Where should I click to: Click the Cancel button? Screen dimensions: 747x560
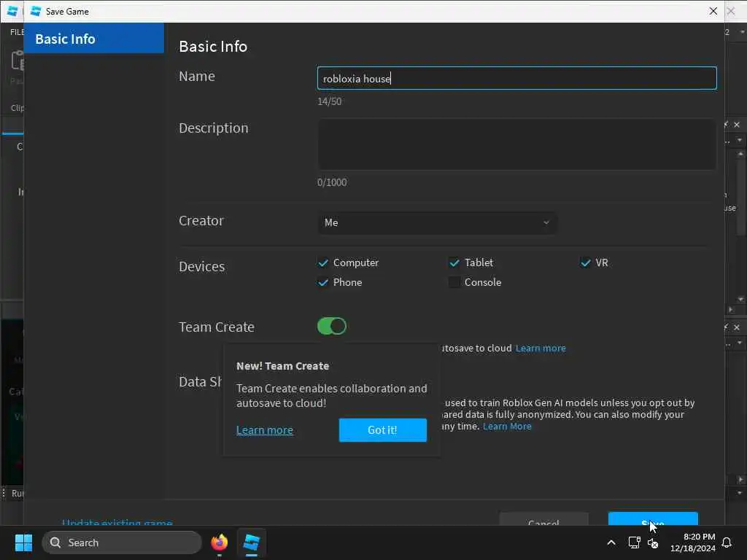tap(543, 519)
